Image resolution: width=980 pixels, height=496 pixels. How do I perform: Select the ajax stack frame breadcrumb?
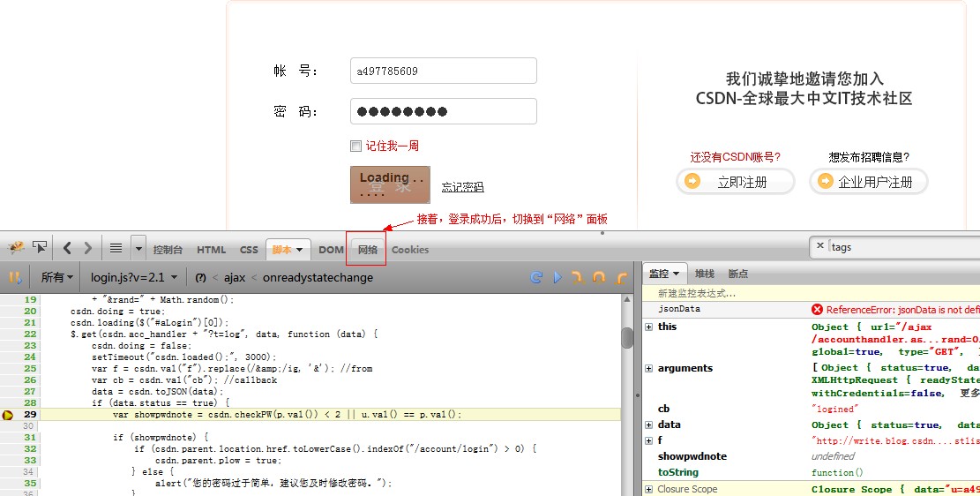click(x=235, y=277)
